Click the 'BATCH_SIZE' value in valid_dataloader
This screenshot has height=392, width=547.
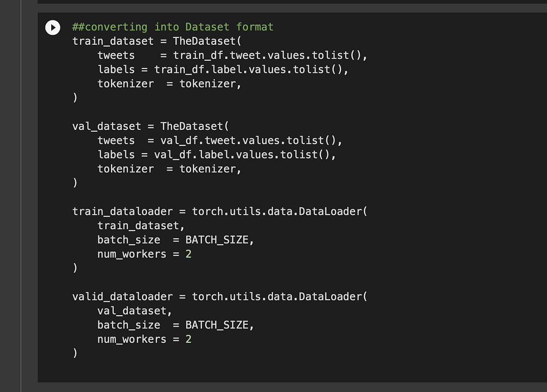coord(217,325)
